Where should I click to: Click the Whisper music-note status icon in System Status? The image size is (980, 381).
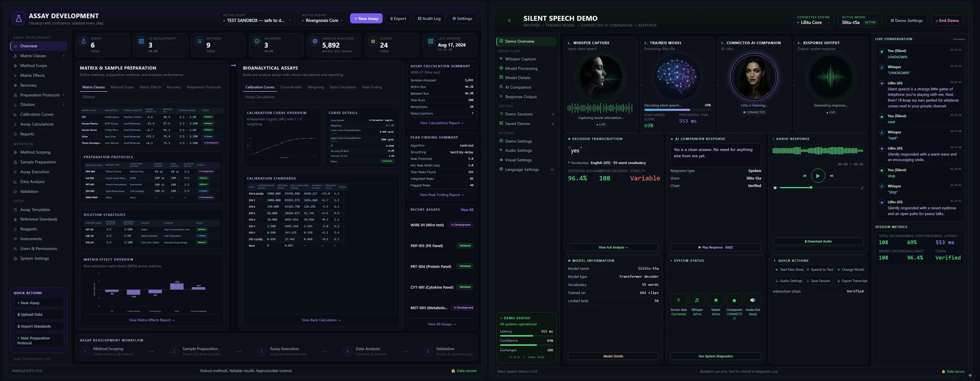(697, 300)
